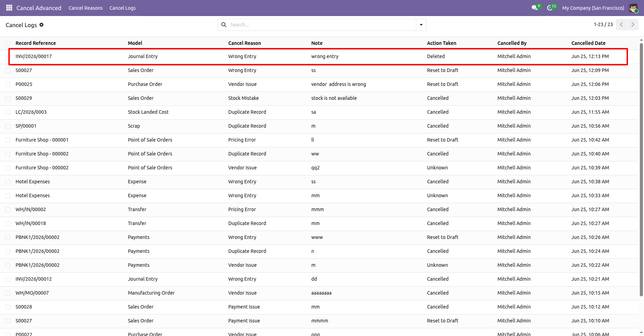The image size is (644, 336).
Task: Click the Stock Landed Cost model cell
Action: pos(148,112)
